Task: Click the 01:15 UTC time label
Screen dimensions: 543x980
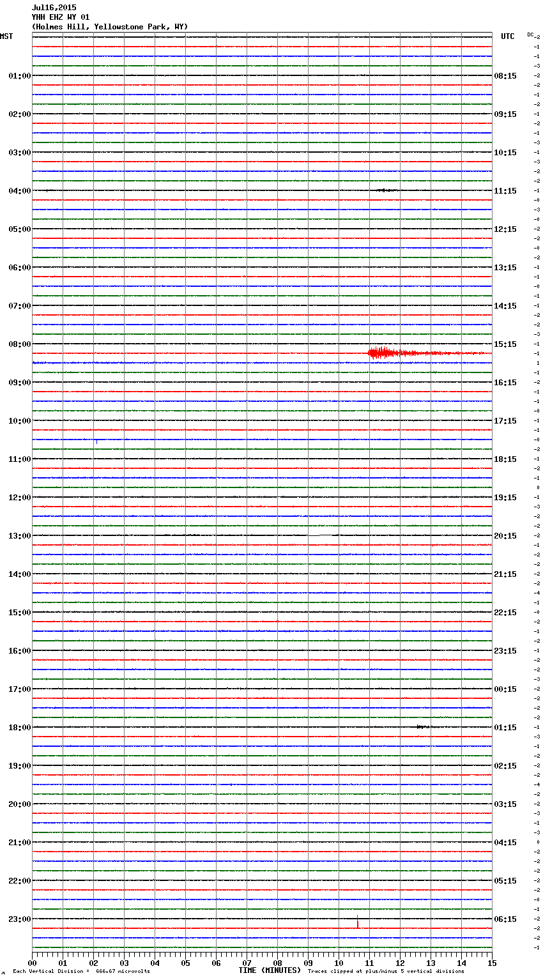Action: (x=505, y=728)
